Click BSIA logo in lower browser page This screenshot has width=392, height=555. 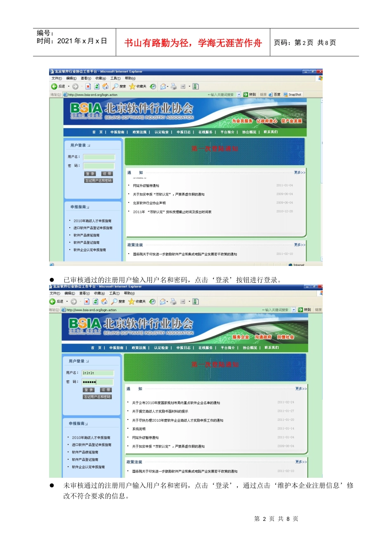click(x=85, y=325)
